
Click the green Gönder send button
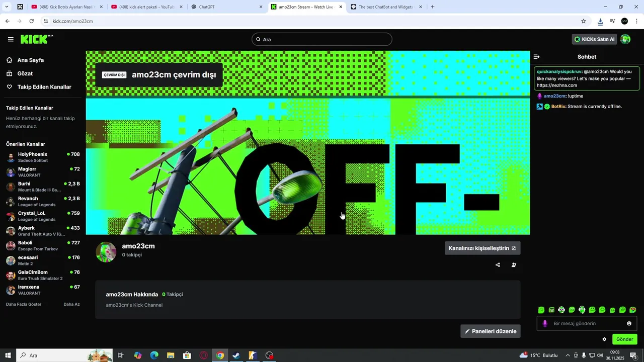624,339
